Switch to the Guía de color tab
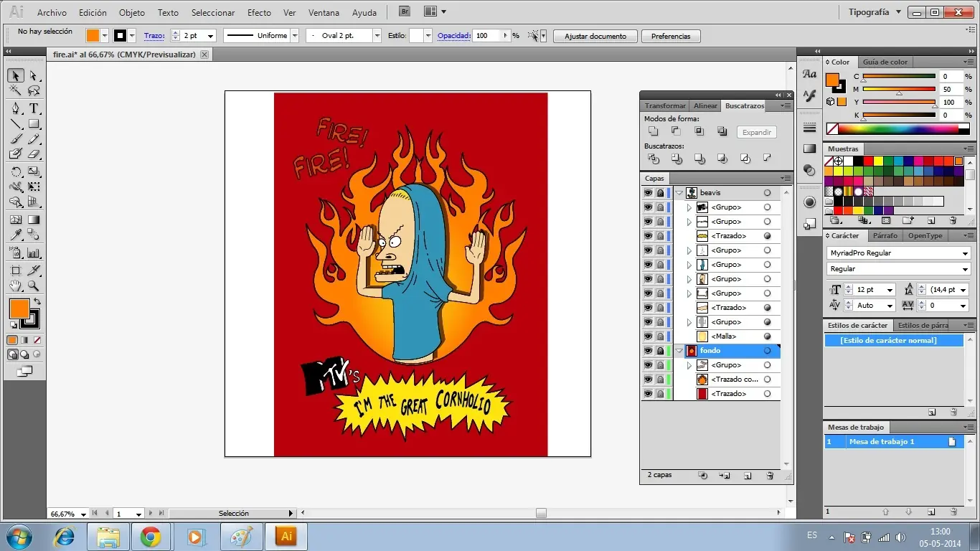This screenshot has width=980, height=551. 885,62
